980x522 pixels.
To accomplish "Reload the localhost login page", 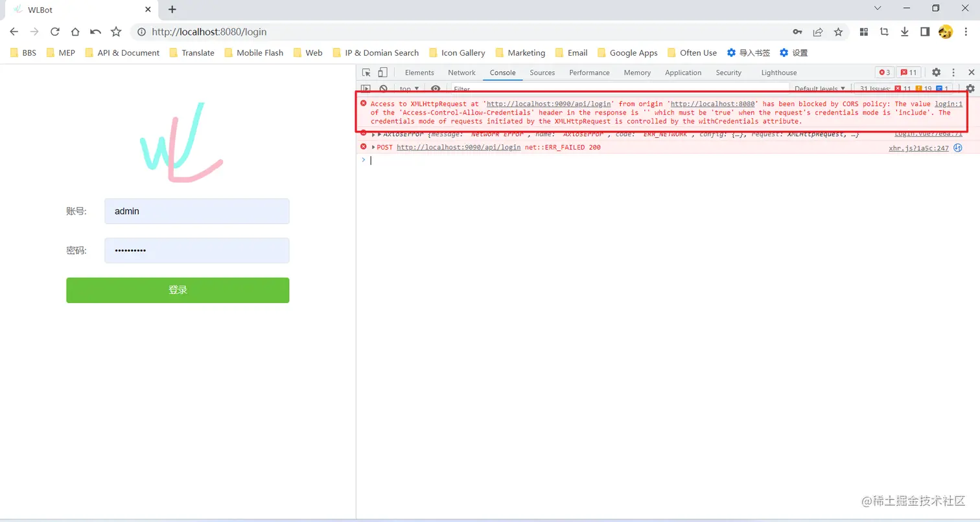I will [x=55, y=32].
